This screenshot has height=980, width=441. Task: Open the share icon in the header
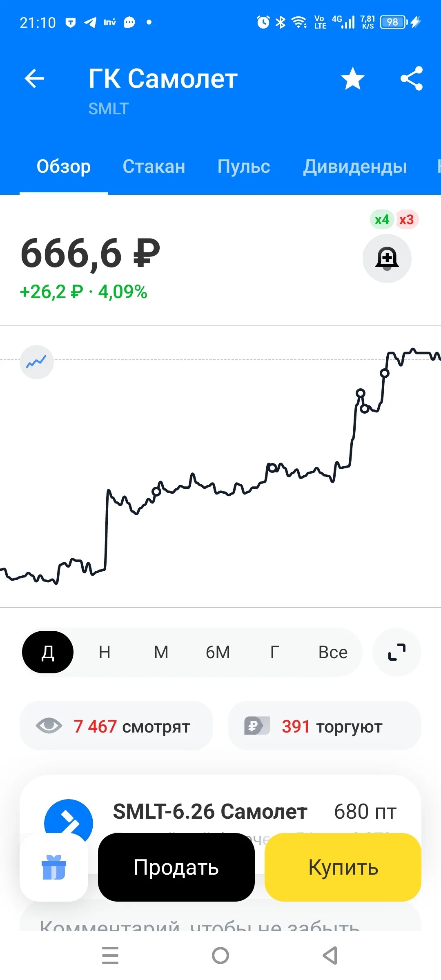(x=412, y=78)
